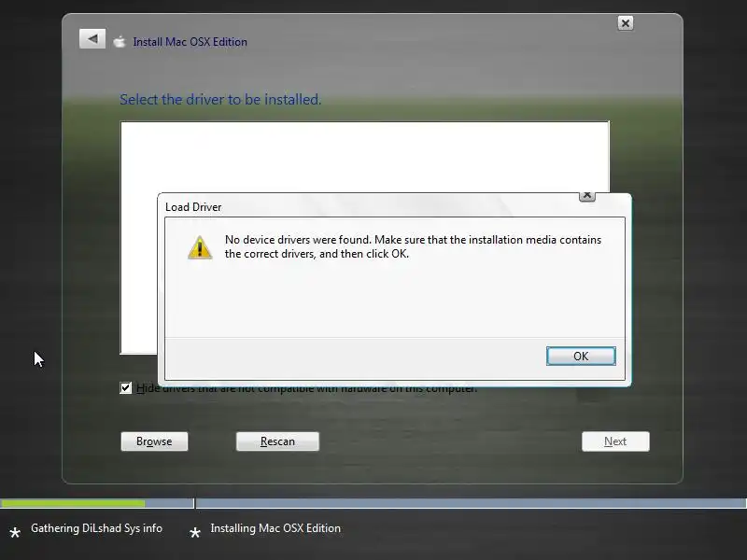This screenshot has width=747, height=560.
Task: Click the Next button
Action: 615,441
